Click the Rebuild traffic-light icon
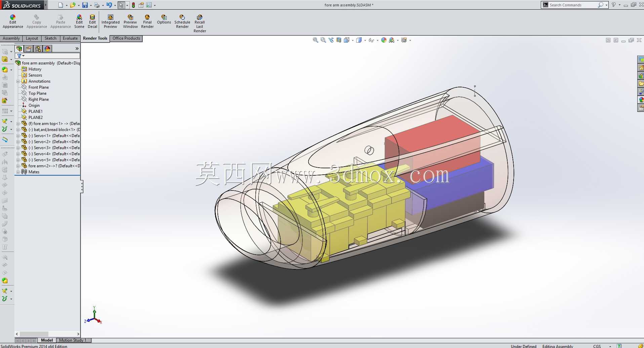644x348 pixels. (133, 5)
